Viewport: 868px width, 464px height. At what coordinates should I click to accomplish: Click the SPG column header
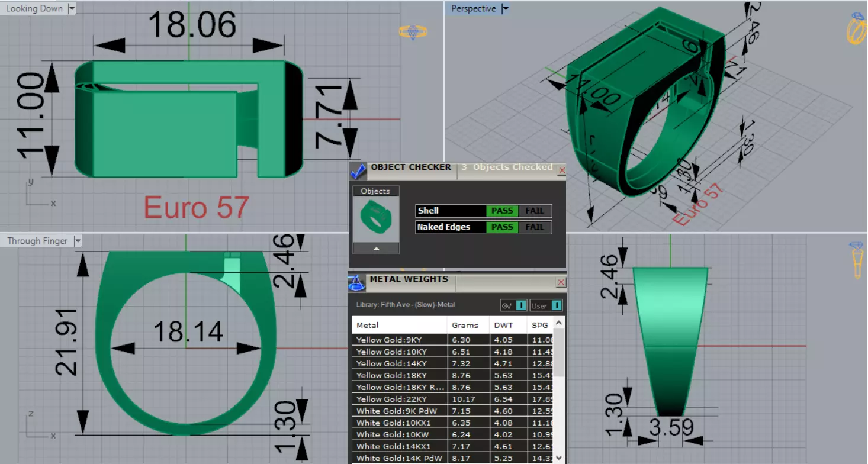(540, 325)
